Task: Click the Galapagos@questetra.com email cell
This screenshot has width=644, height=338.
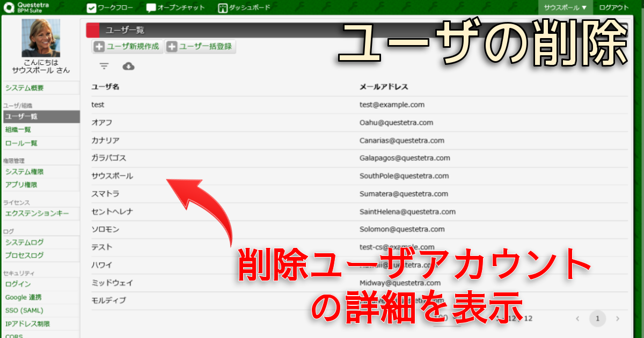Action: click(405, 158)
